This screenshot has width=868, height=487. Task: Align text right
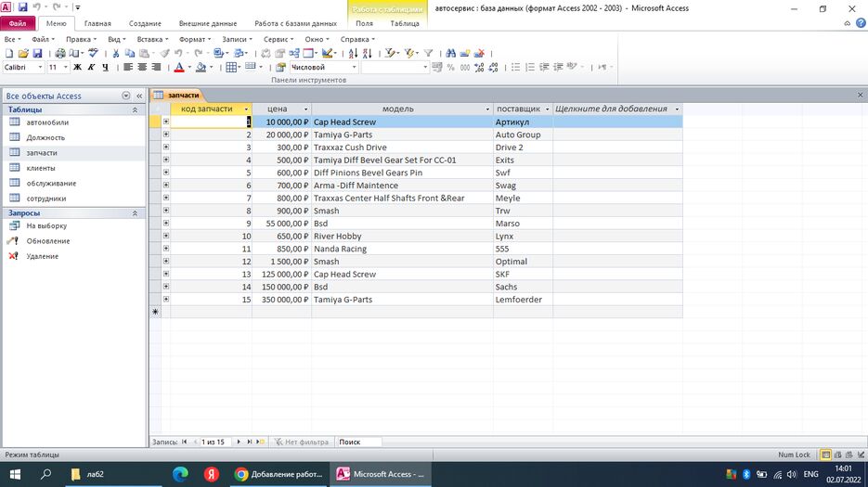click(x=156, y=67)
